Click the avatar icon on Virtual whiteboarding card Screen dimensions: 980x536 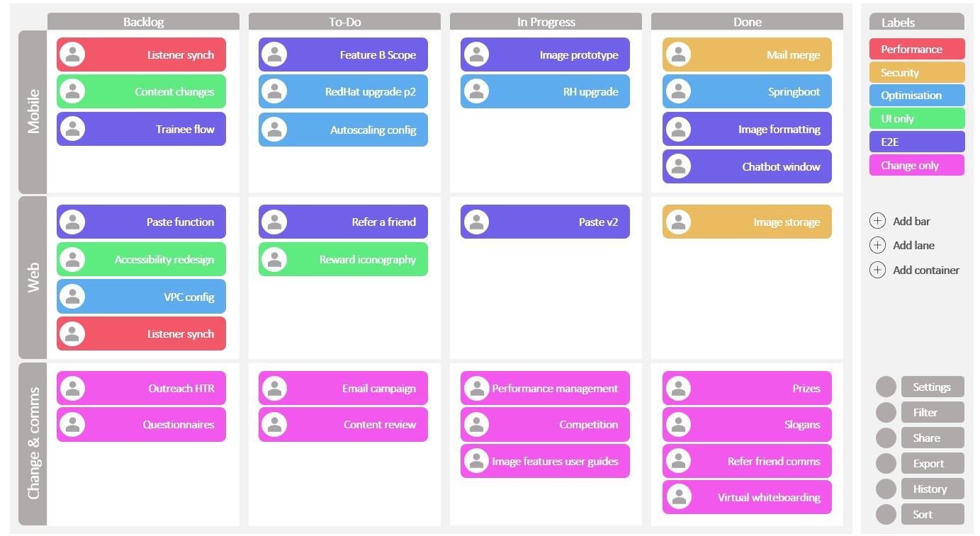[678, 497]
